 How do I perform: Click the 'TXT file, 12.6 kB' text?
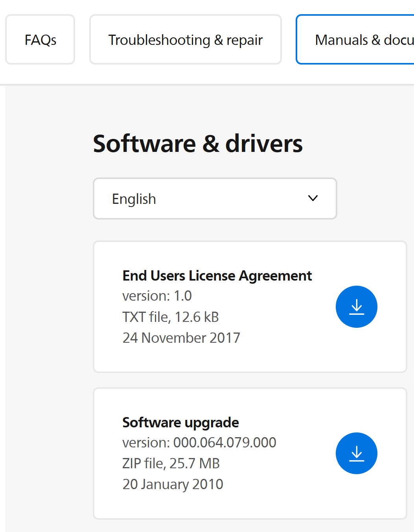point(171,317)
